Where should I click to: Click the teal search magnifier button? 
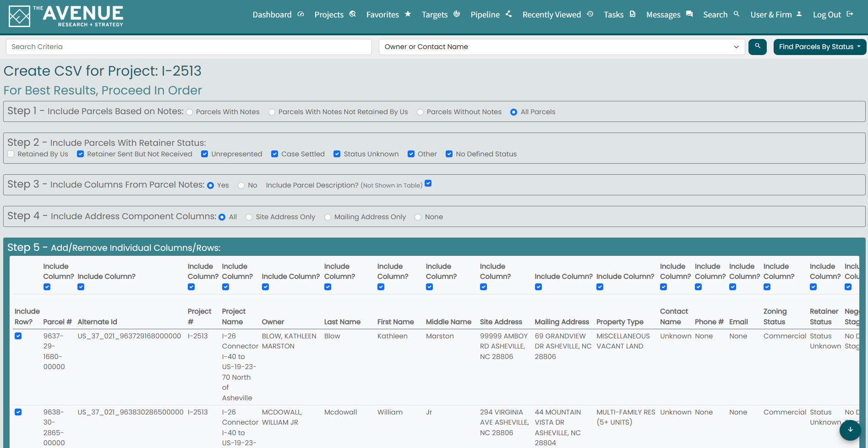(x=758, y=47)
